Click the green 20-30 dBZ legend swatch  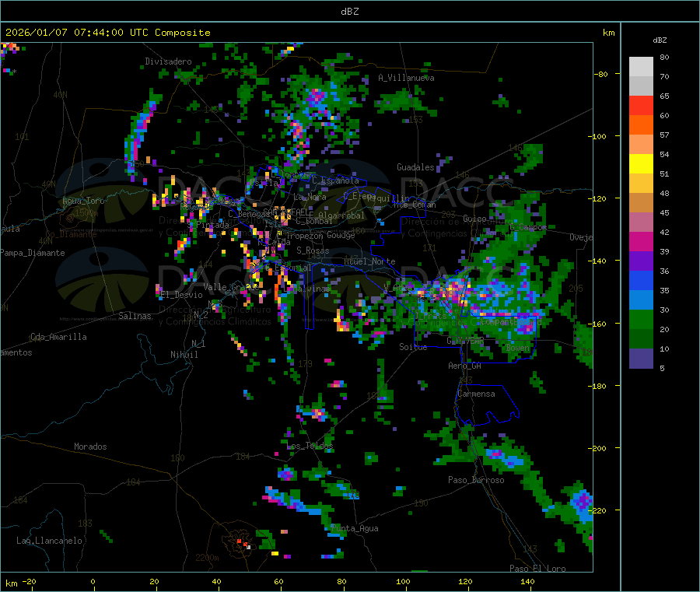tap(641, 319)
